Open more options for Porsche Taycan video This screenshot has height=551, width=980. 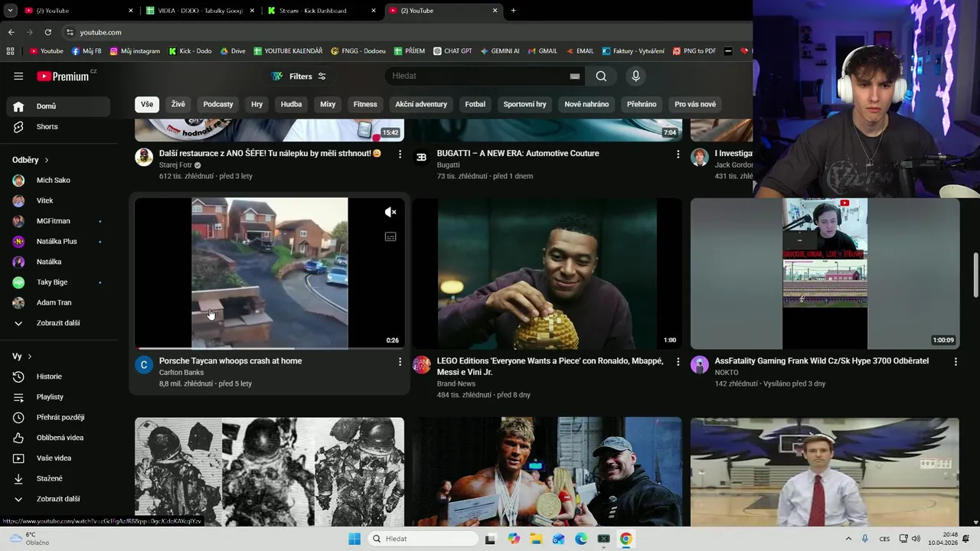pos(400,361)
